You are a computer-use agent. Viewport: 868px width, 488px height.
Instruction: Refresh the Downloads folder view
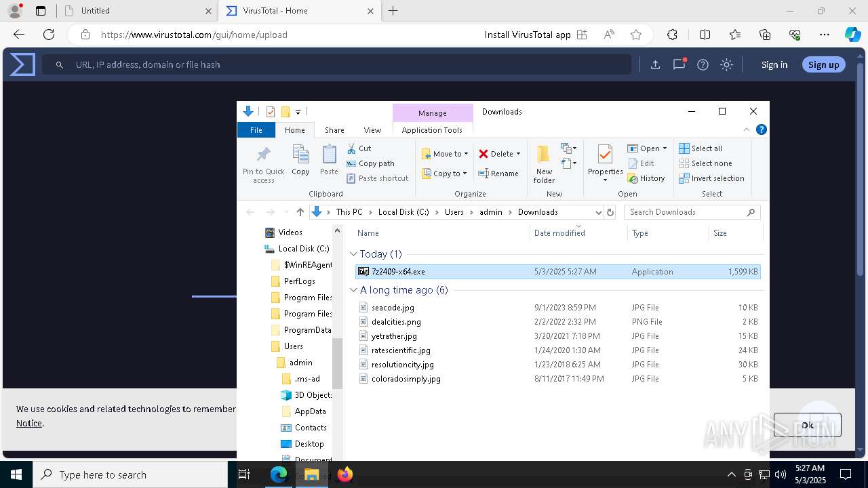click(x=610, y=212)
